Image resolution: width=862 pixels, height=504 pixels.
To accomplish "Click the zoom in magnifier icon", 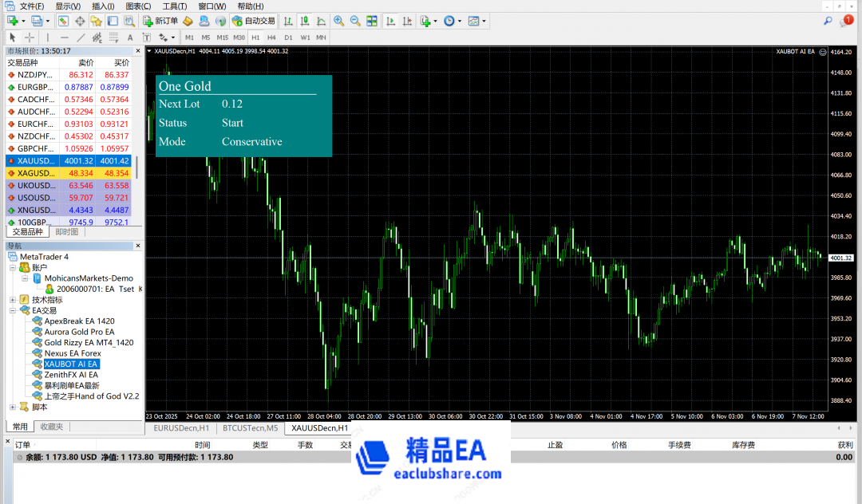I will [x=338, y=21].
